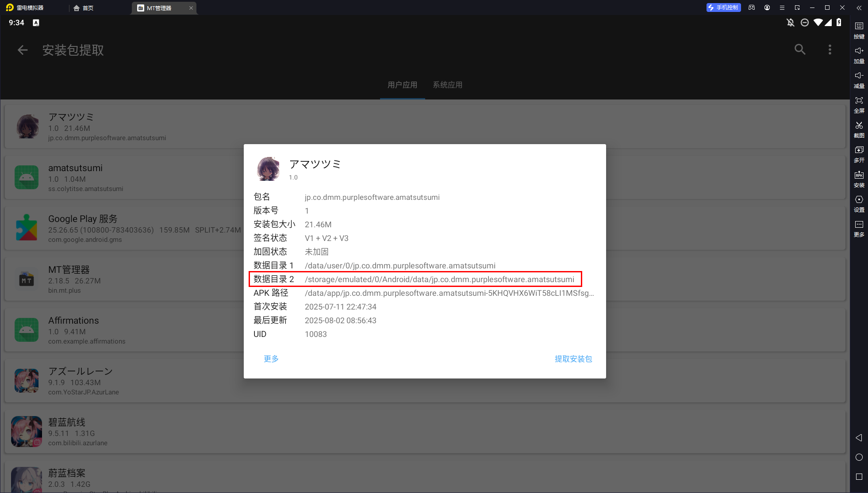Open emulator 设置 settings icon

click(859, 200)
